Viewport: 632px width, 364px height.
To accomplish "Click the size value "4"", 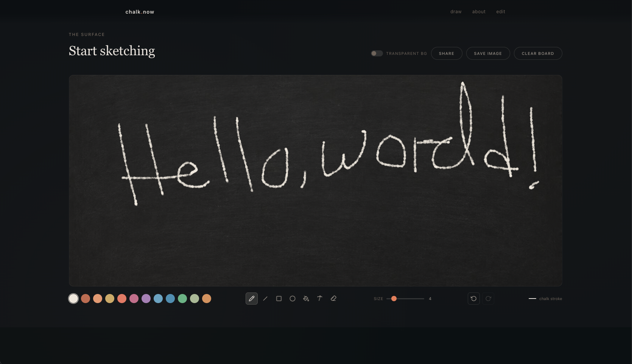I will pos(430,299).
